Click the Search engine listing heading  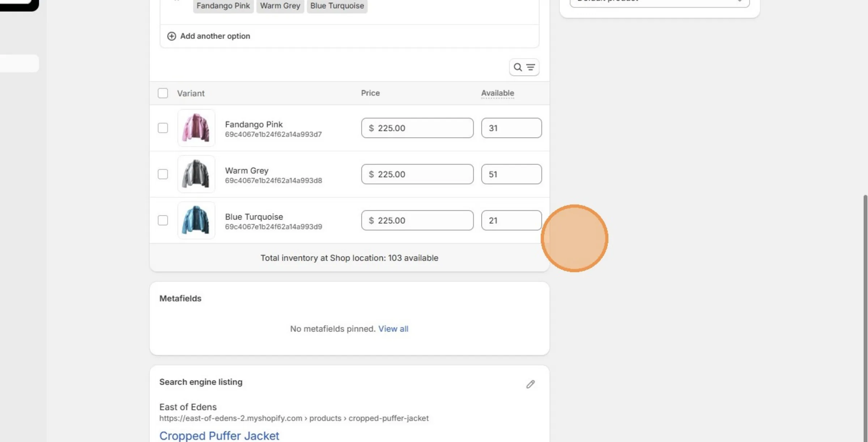point(201,382)
